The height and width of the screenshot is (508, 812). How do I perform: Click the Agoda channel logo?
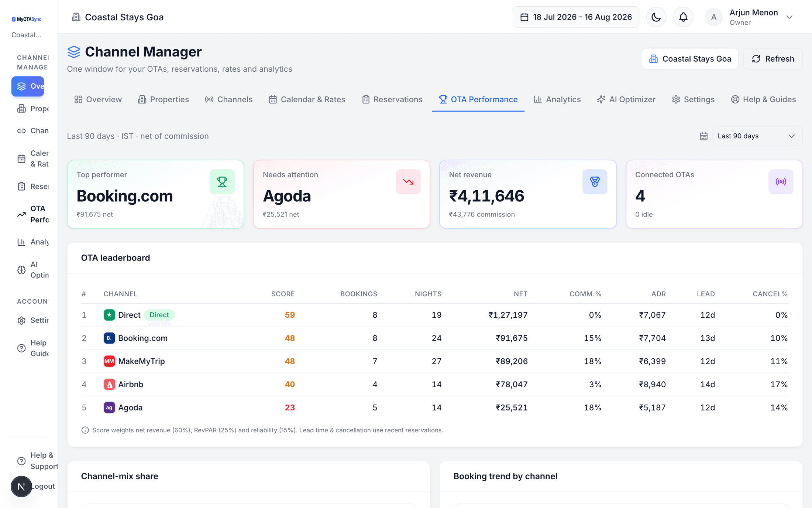click(109, 408)
